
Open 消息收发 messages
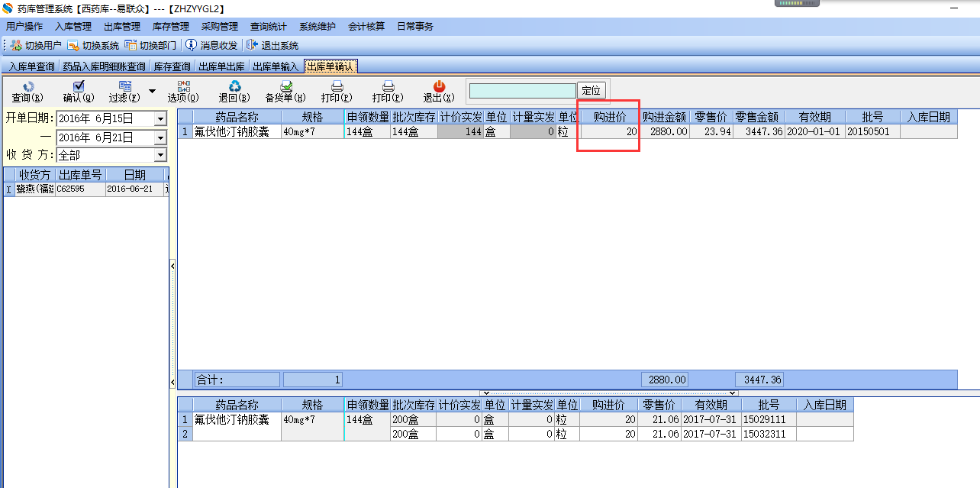click(212, 46)
